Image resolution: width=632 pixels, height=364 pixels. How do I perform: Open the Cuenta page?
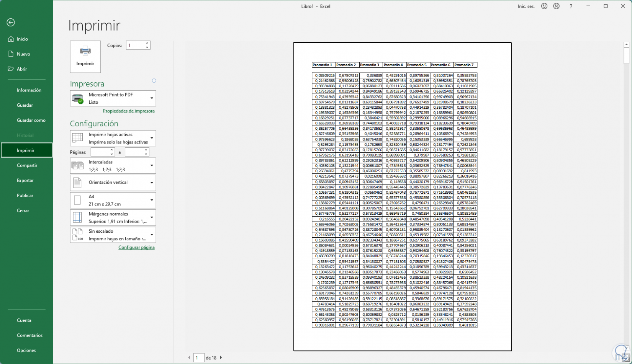24,320
